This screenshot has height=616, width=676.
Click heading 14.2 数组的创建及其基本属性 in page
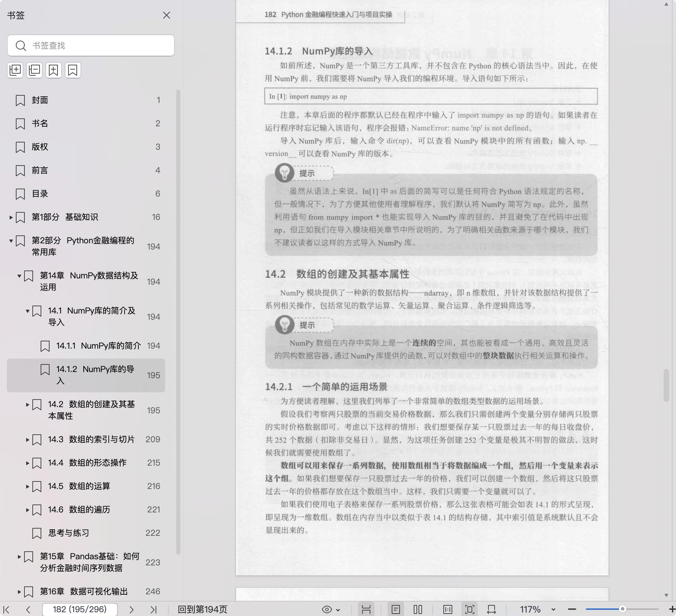(x=337, y=274)
